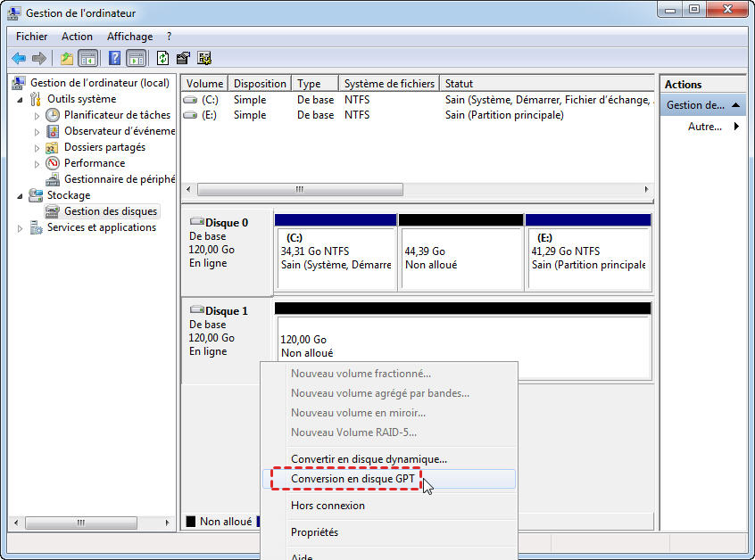The height and width of the screenshot is (560, 755).
Task: Choose Propriétés in context menu
Action: click(389, 532)
